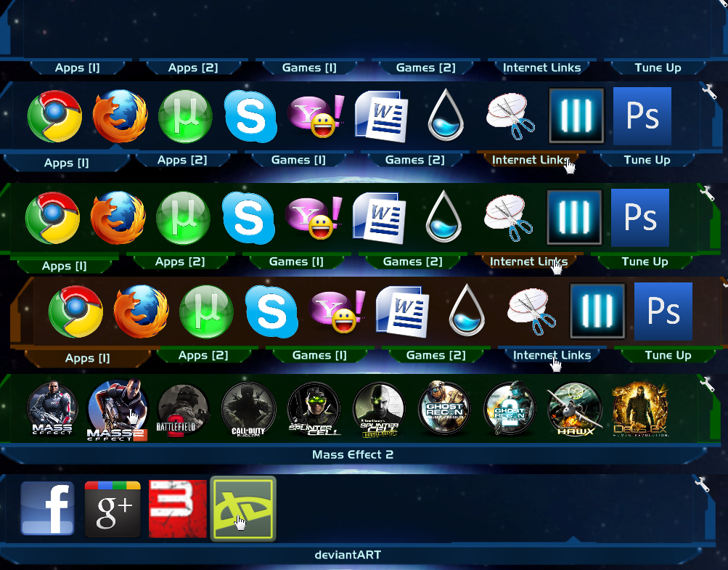Switch to Games [2] tab under brown dock
The image size is (728, 570).
pyautogui.click(x=436, y=355)
